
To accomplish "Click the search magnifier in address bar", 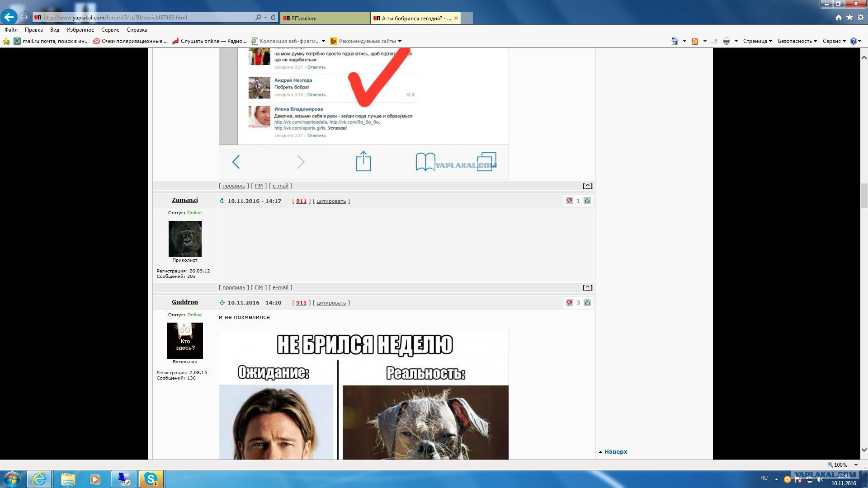I will [258, 17].
